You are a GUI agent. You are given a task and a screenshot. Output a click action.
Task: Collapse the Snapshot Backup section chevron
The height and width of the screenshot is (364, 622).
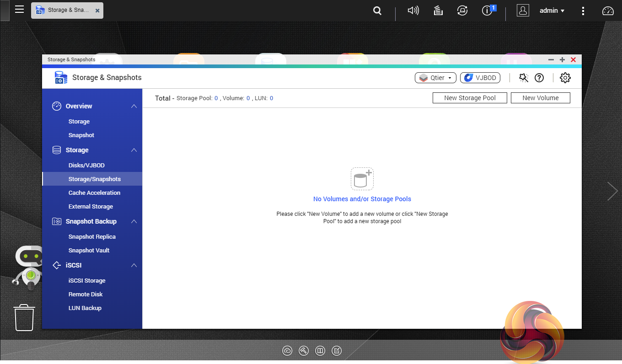(x=134, y=221)
